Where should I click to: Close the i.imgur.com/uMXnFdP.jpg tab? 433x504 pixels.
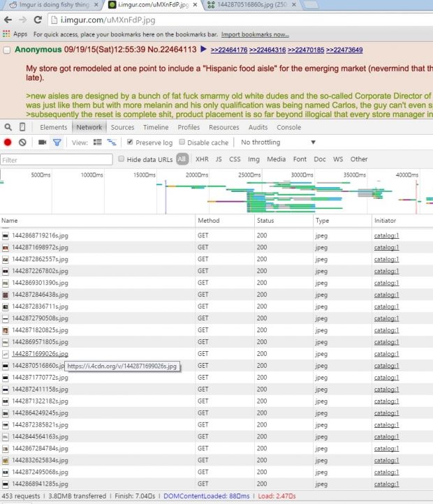(x=195, y=5)
